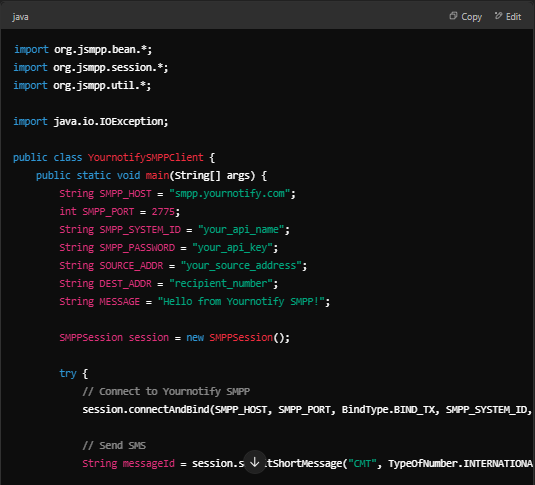The height and width of the screenshot is (485, 535).
Task: Click the "Hello from Yournotify SMPP!" message string
Action: click(241, 301)
